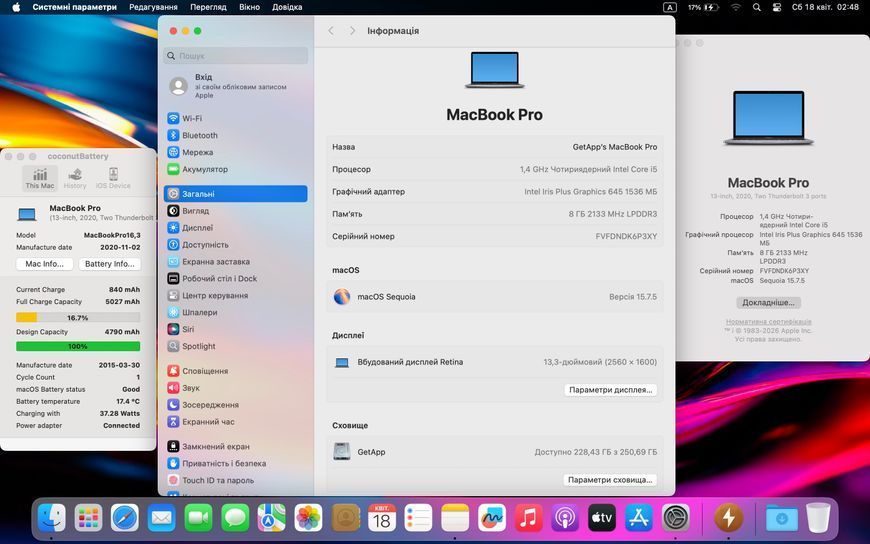Open Зосередження settings

tap(210, 405)
